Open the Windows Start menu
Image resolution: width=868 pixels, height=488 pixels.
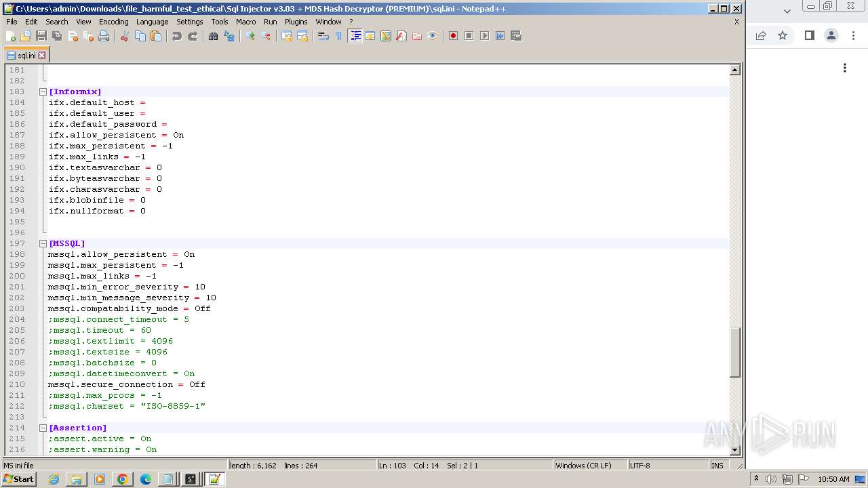point(19,479)
